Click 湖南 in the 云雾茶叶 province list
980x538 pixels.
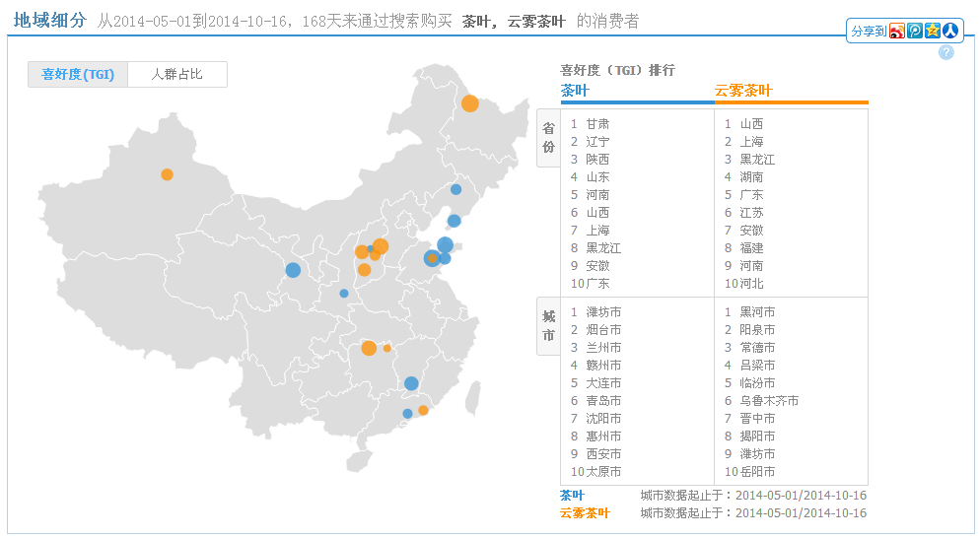751,176
